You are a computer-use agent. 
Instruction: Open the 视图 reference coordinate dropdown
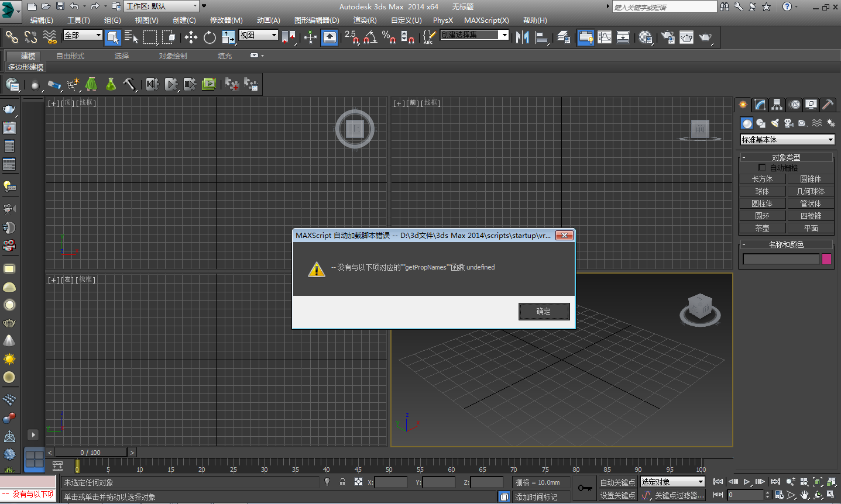pyautogui.click(x=258, y=35)
